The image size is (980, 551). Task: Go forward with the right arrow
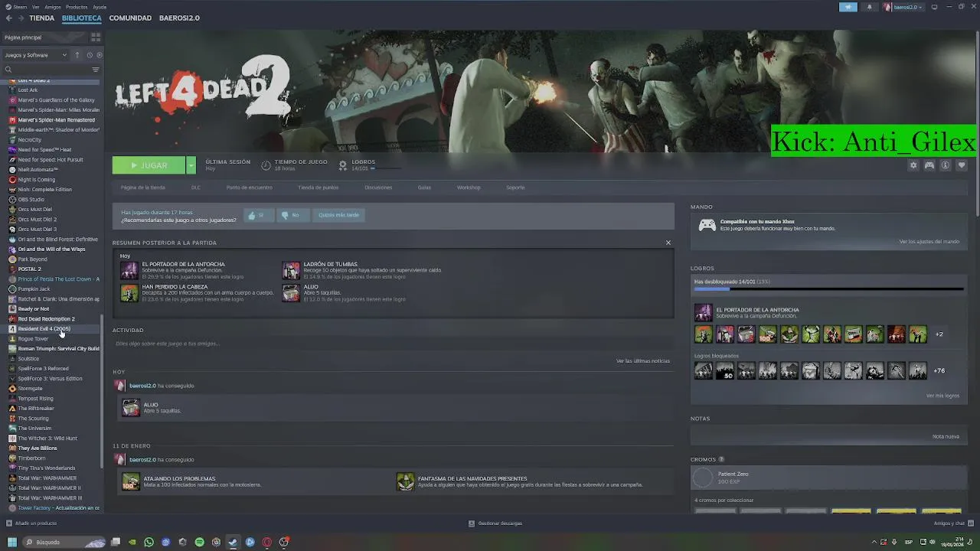20,18
